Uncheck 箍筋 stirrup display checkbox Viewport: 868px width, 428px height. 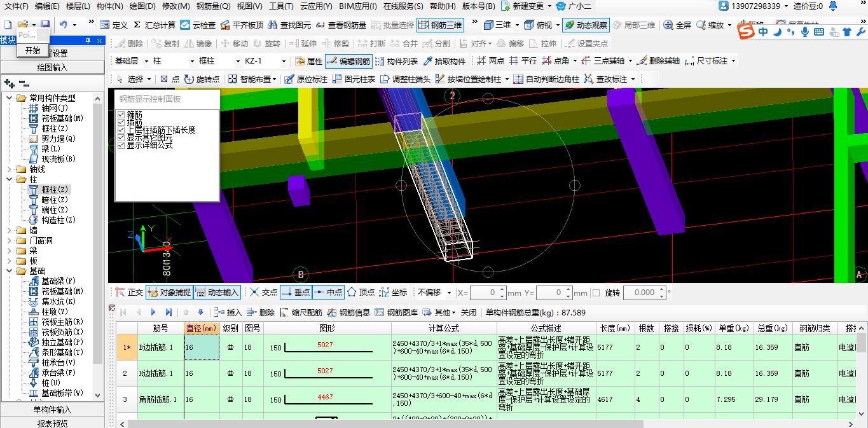click(121, 114)
